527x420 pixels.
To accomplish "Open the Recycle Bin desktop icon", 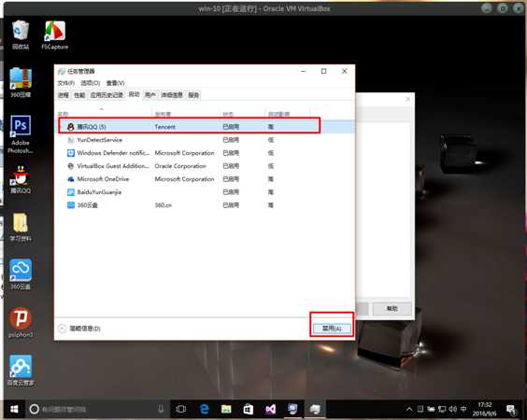I will [21, 35].
